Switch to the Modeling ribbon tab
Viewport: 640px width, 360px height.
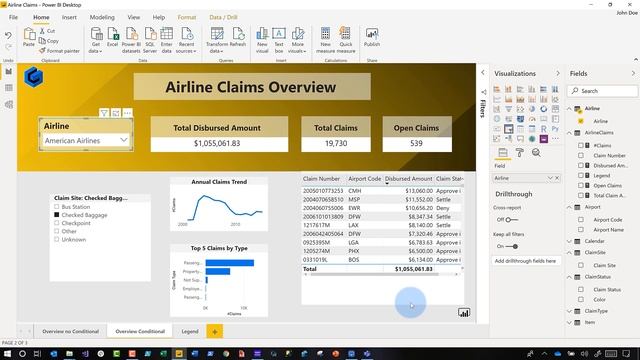(102, 17)
